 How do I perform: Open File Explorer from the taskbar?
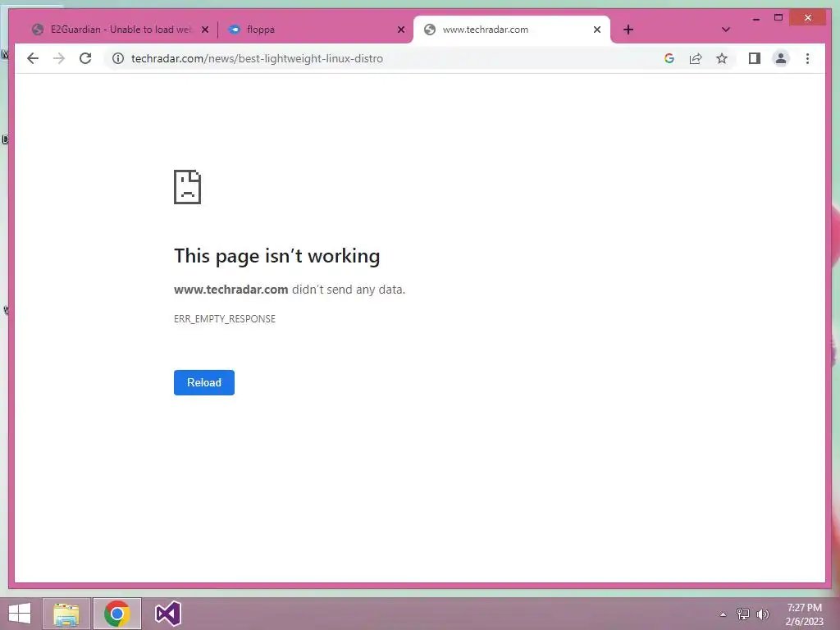coord(66,614)
